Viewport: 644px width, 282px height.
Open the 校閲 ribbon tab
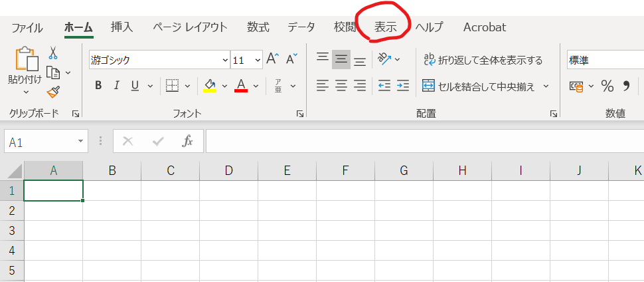pos(345,27)
